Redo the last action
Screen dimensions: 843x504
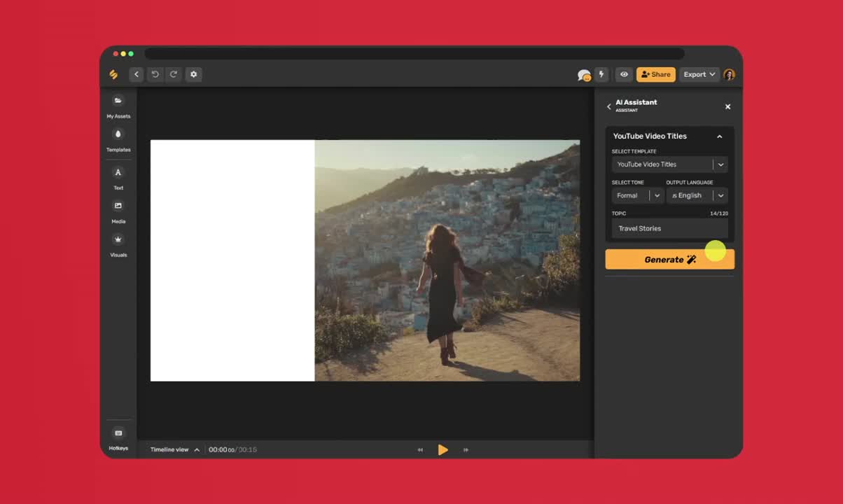pyautogui.click(x=174, y=74)
